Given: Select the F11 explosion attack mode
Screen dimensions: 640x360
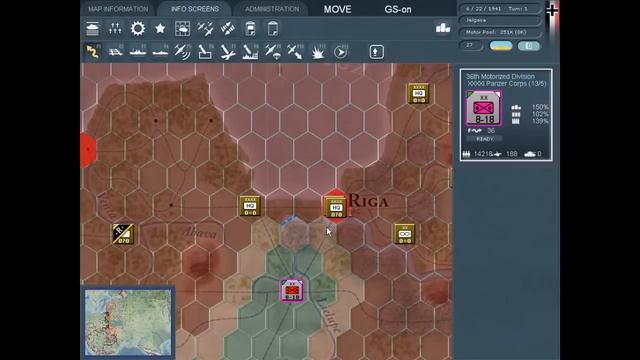Looking at the screenshot, I should [x=318, y=52].
